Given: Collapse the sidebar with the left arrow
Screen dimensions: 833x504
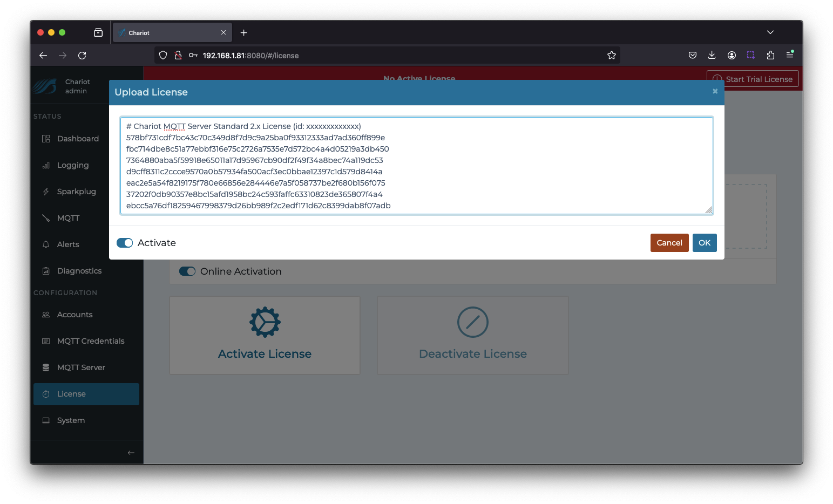Looking at the screenshot, I should (131, 453).
